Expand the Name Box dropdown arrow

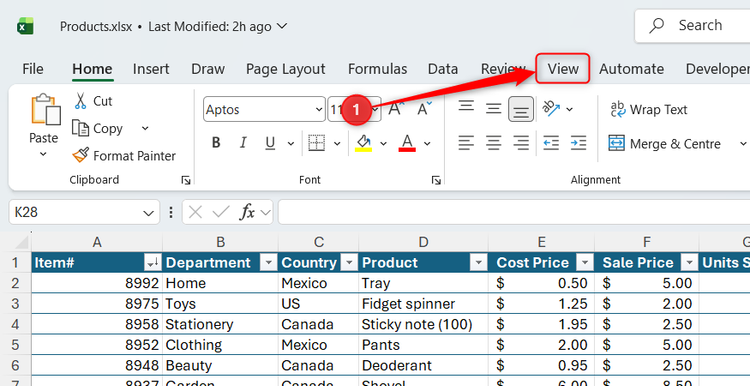coord(149,212)
